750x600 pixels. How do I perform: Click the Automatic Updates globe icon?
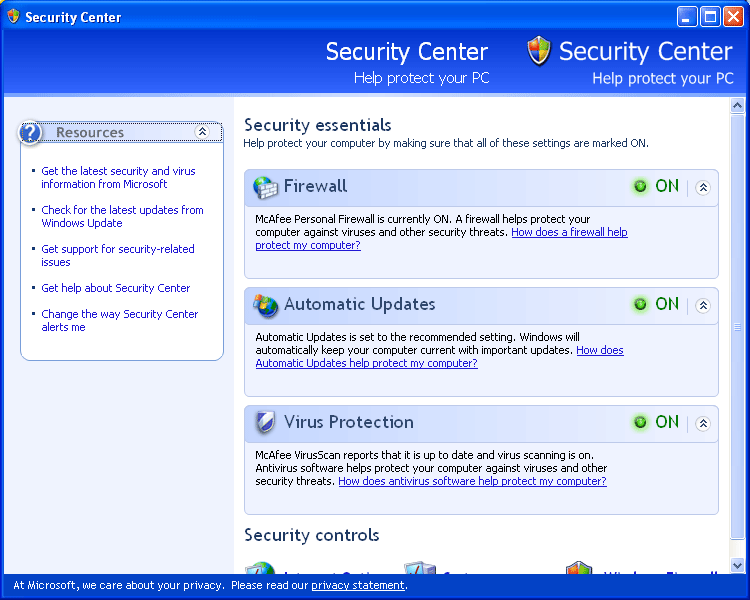266,305
